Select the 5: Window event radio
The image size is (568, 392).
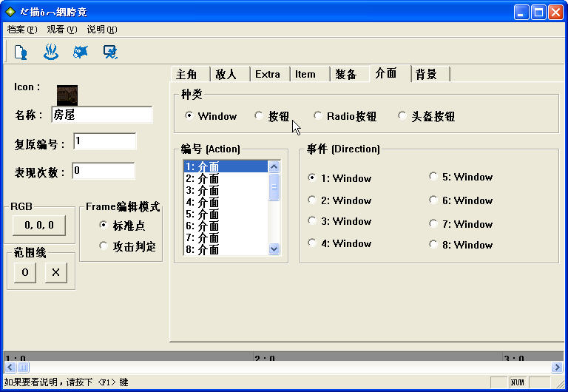(x=461, y=177)
